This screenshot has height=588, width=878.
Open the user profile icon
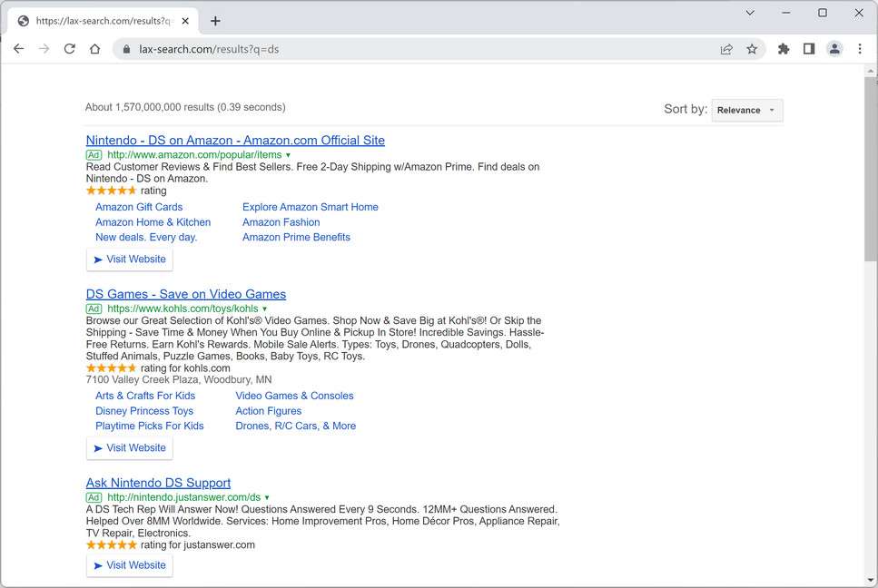(x=834, y=49)
